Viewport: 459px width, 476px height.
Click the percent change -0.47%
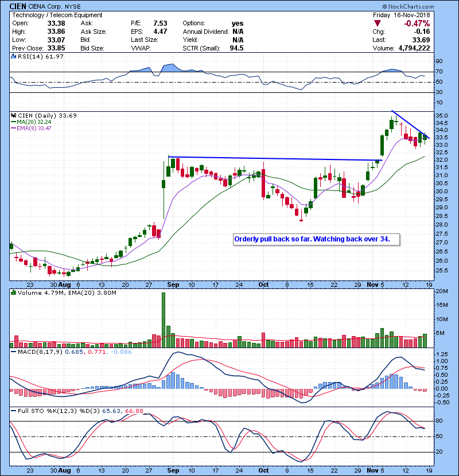click(x=417, y=24)
